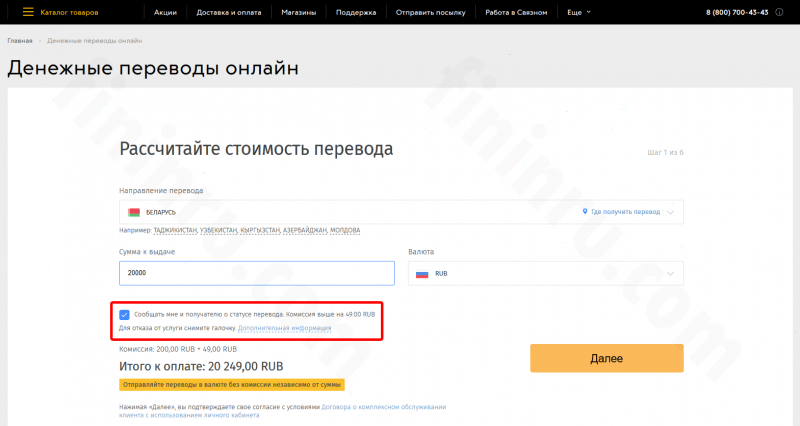800x426 pixels.
Task: Focus the Сумма к выдаче input field
Action: 257,273
